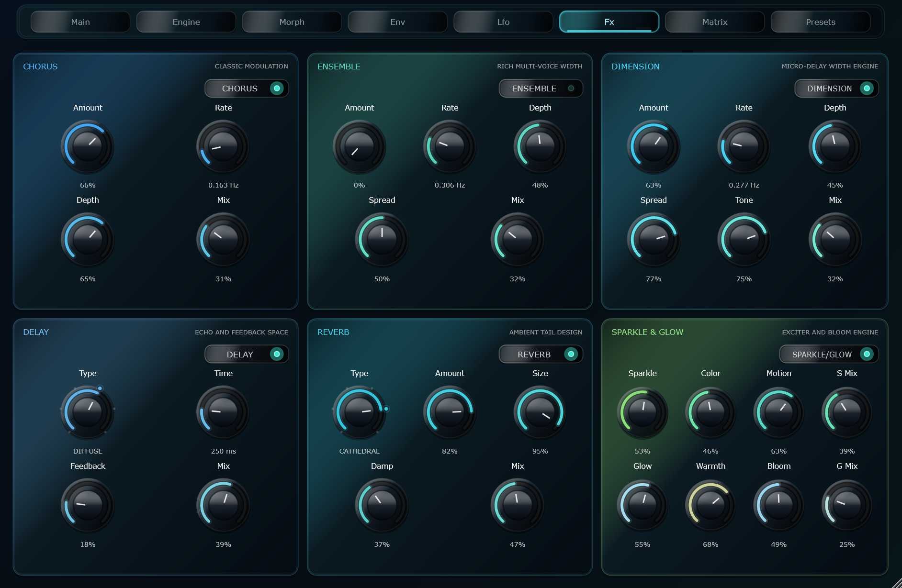Click the 0.277 Hz dimension rate value
Viewport: 902px width, 588px height.
coord(744,185)
